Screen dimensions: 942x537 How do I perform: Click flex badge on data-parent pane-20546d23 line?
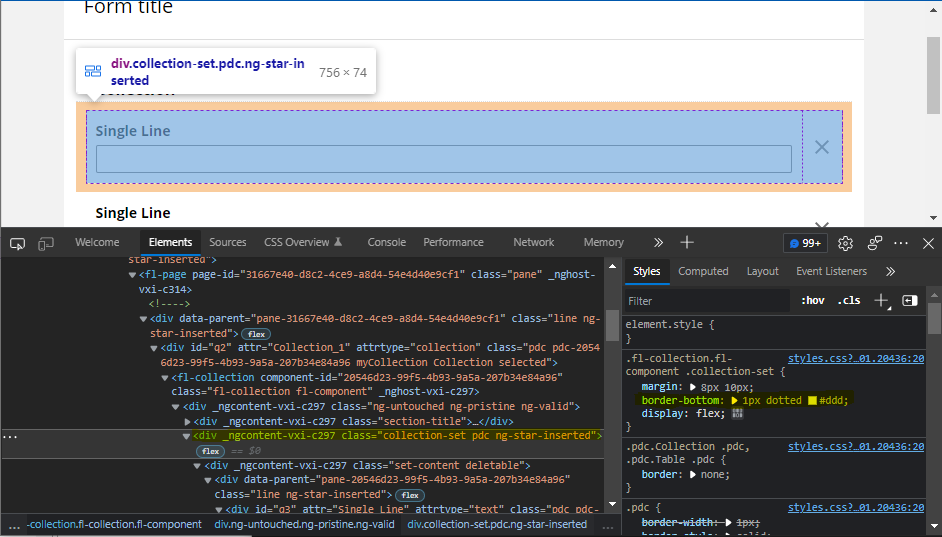coord(410,496)
